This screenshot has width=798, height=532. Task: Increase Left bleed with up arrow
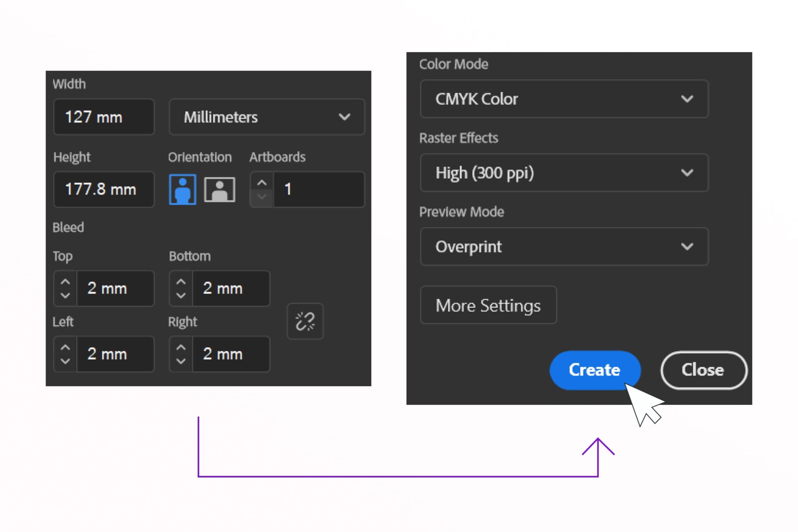65,347
